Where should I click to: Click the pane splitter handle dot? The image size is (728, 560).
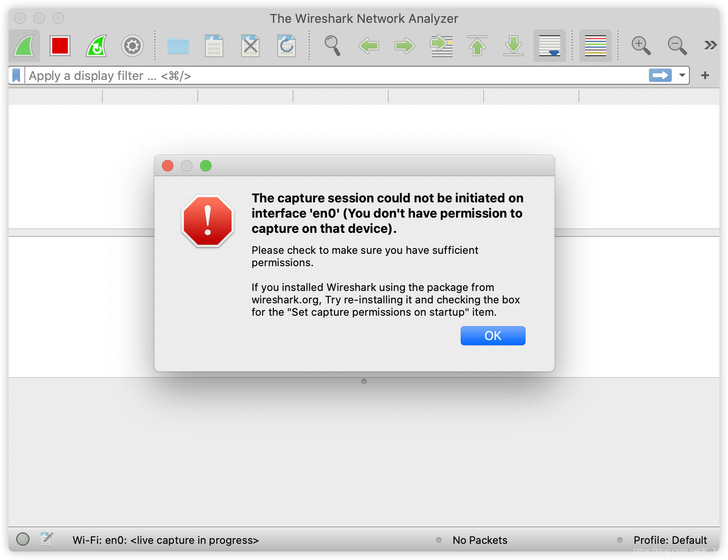[x=364, y=381]
